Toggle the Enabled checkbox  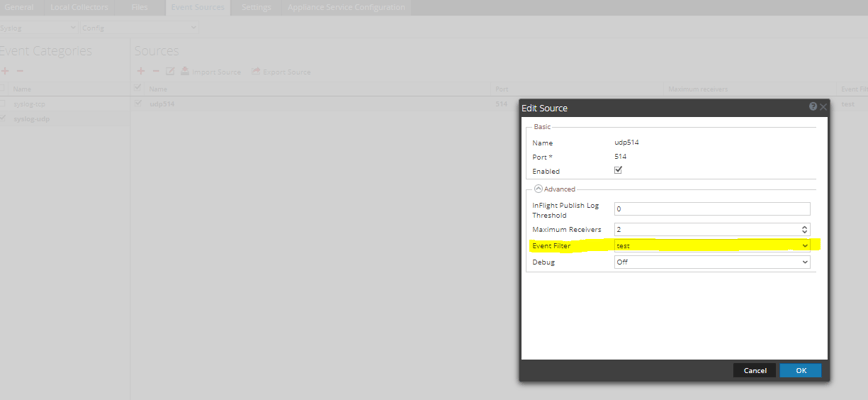[x=618, y=170]
